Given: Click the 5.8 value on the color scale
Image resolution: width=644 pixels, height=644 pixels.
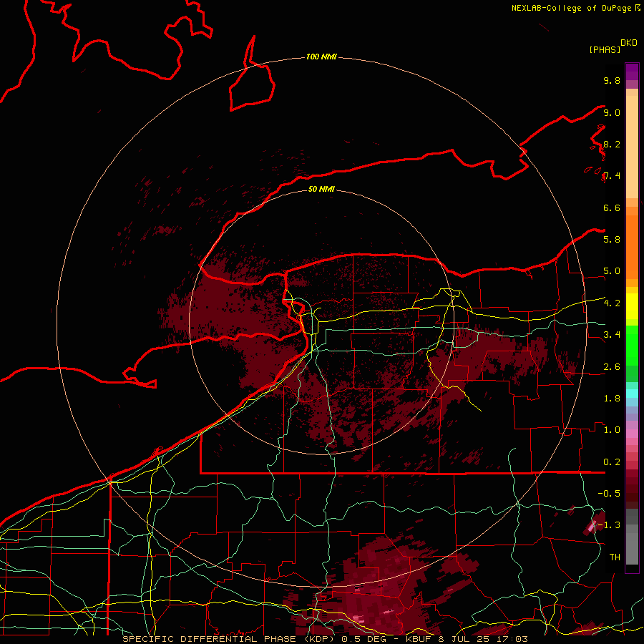Looking at the screenshot, I should 612,239.
